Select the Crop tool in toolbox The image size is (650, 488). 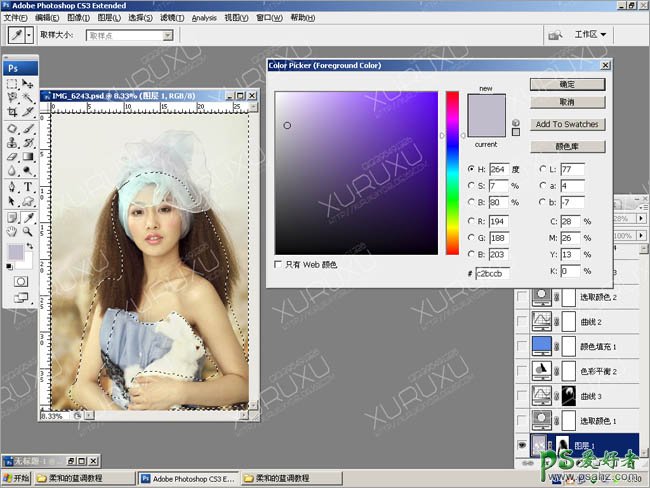coord(12,113)
